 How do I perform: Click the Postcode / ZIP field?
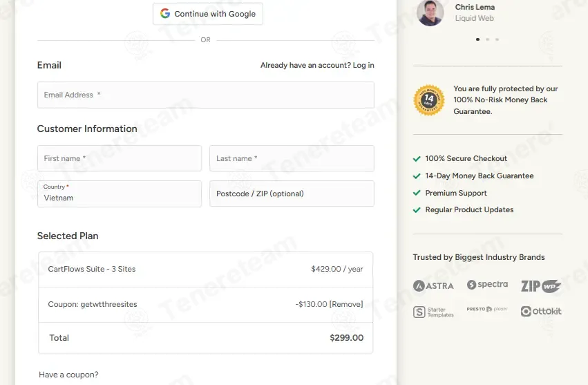coord(292,194)
